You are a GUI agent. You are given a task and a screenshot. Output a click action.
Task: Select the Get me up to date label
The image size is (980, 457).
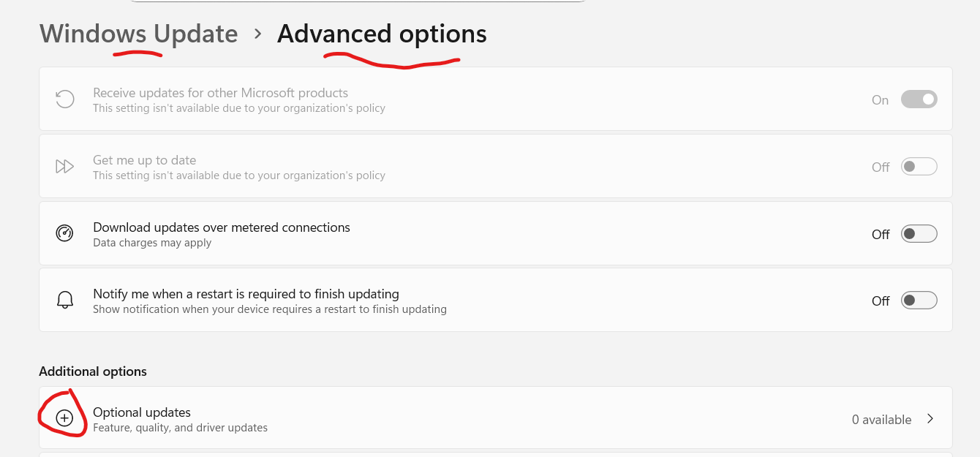click(145, 160)
